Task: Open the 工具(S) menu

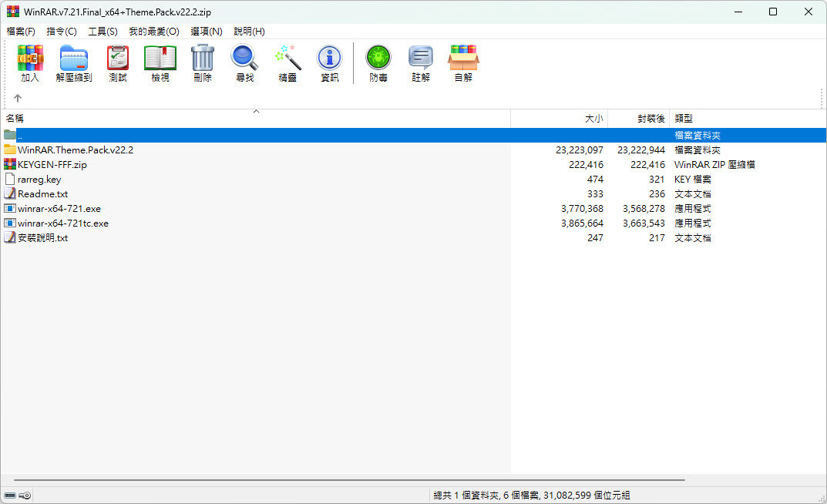Action: tap(103, 32)
